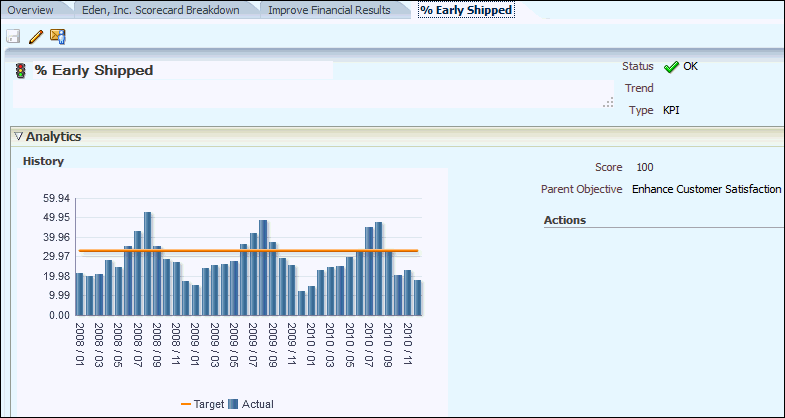Click the 19.98 y-axis label
This screenshot has height=418, width=785.
click(x=57, y=276)
